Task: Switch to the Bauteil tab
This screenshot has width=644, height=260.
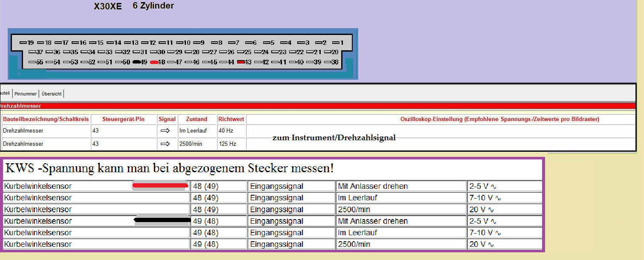Action: click(5, 93)
